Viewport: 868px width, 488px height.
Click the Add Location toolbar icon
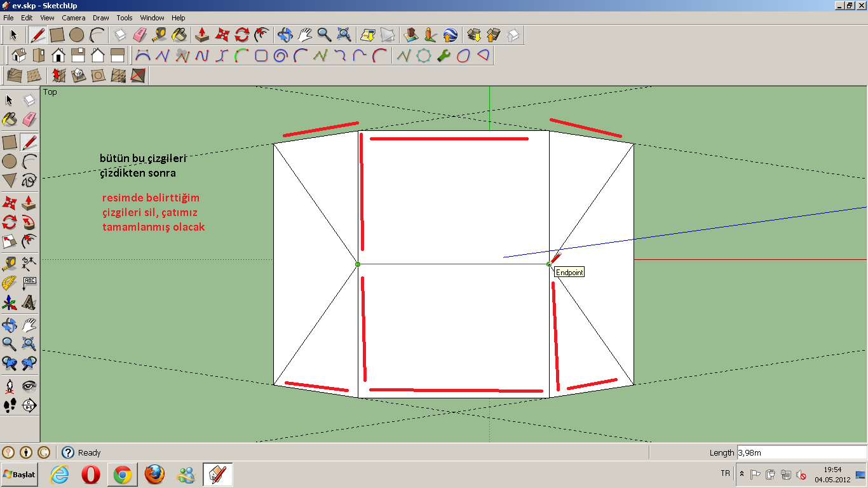click(367, 34)
